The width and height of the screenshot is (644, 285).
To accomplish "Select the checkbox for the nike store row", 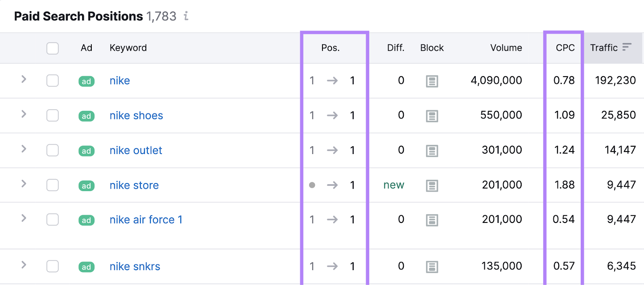I will 53,185.
